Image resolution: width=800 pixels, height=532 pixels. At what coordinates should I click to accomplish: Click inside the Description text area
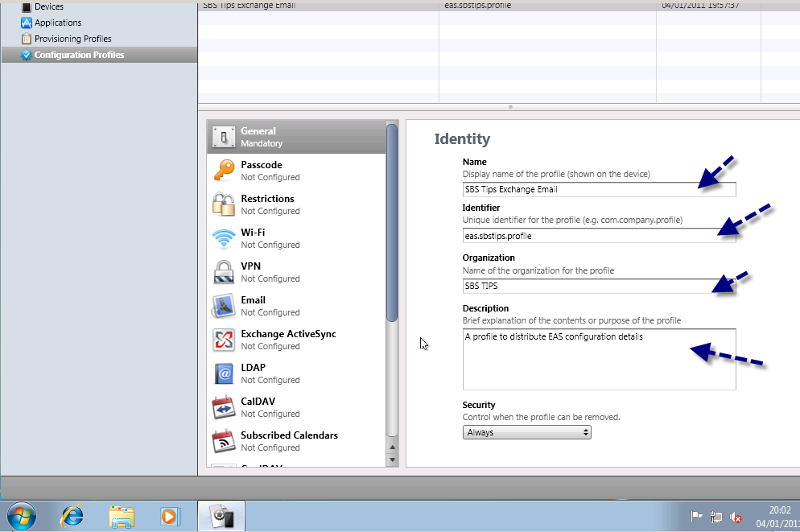[599, 359]
